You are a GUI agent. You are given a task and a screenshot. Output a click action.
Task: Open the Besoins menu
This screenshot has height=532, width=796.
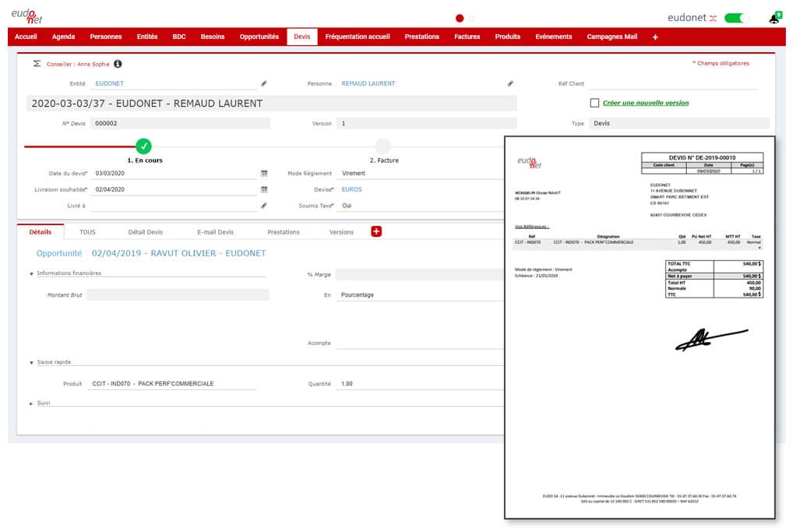pos(213,37)
